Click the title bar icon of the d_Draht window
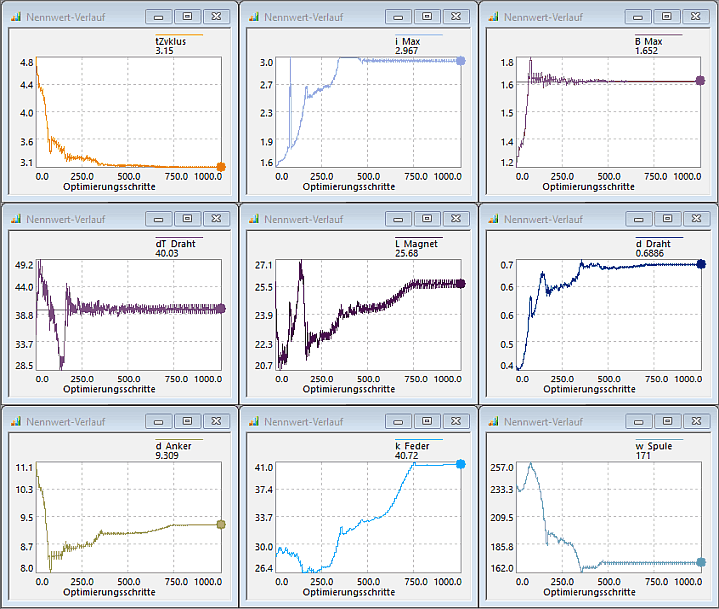Image resolution: width=719 pixels, height=609 pixels. point(492,218)
